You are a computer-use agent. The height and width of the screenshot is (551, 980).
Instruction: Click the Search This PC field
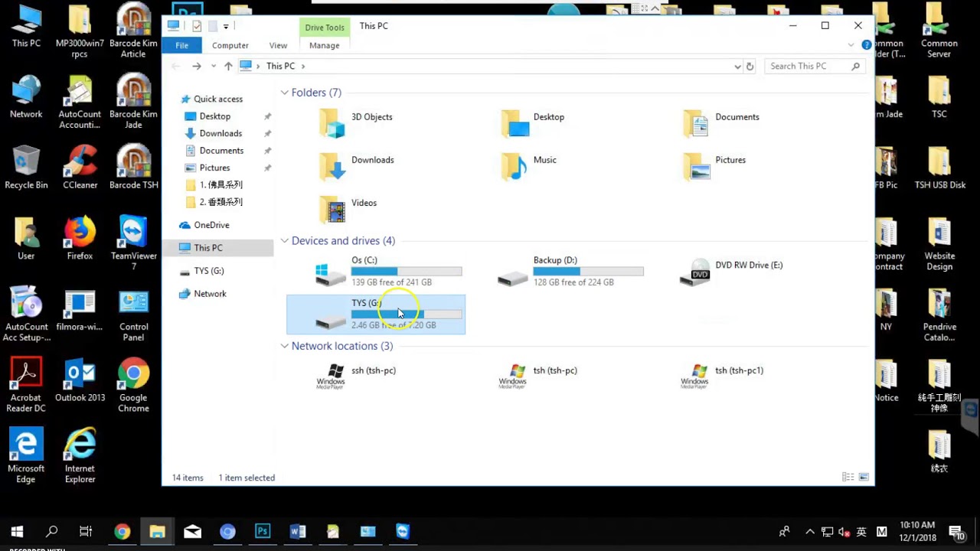click(x=815, y=67)
